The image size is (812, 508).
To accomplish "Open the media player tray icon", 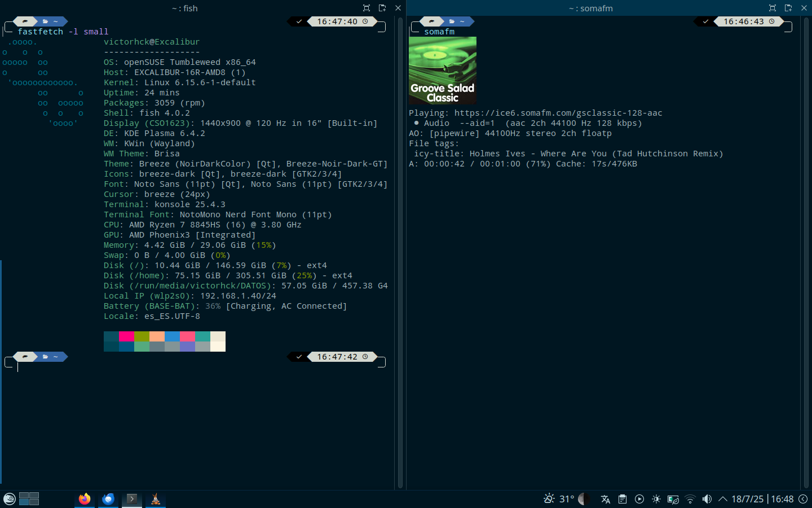I will pos(639,499).
